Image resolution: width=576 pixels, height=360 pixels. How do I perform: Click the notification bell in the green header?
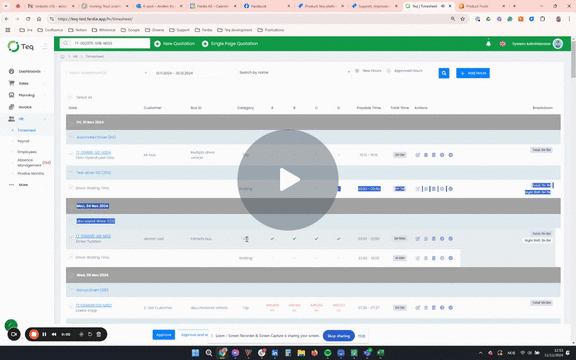(488, 44)
